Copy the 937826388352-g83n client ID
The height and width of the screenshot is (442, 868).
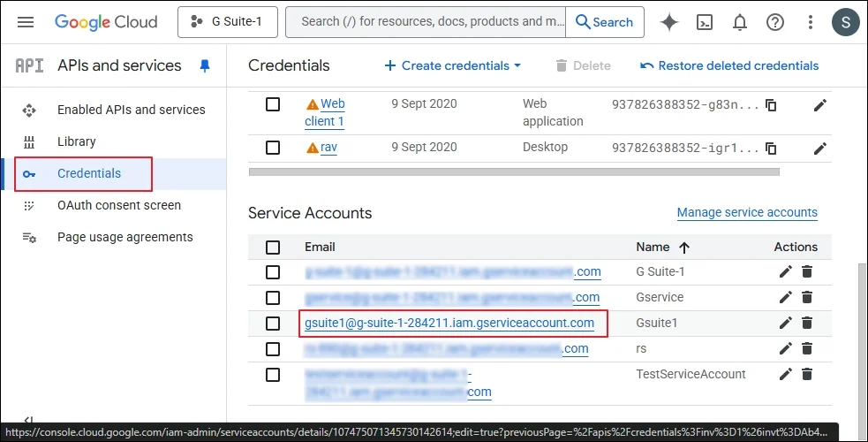point(771,104)
